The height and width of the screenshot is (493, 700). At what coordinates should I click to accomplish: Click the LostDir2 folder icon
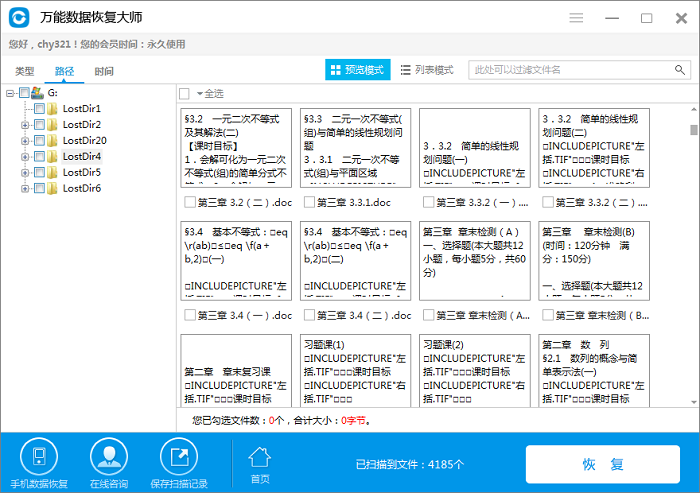click(x=52, y=125)
